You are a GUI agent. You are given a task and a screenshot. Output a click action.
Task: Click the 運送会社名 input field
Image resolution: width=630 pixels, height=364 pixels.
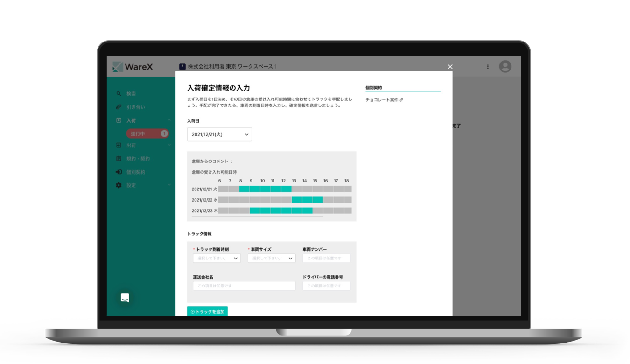pos(244,286)
